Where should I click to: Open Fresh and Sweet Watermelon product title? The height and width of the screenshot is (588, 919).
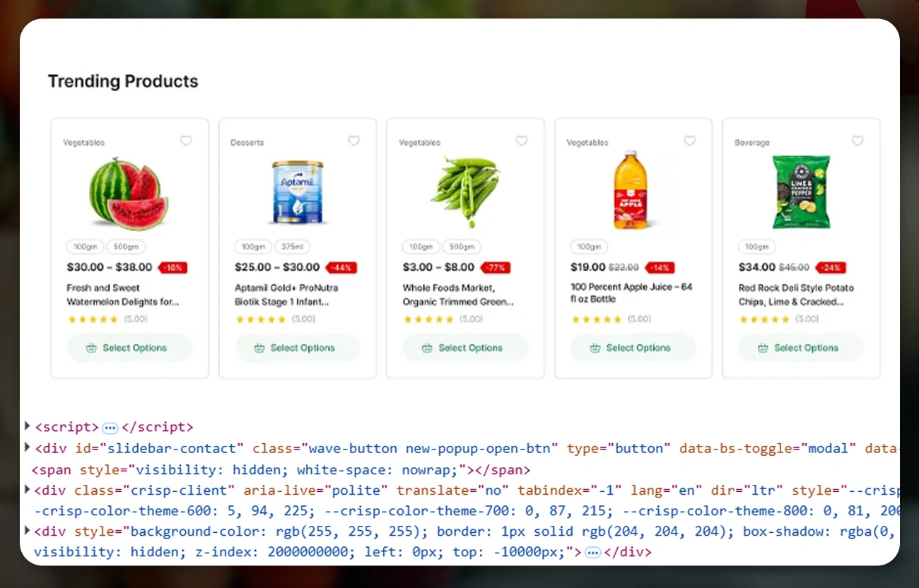[x=123, y=295]
